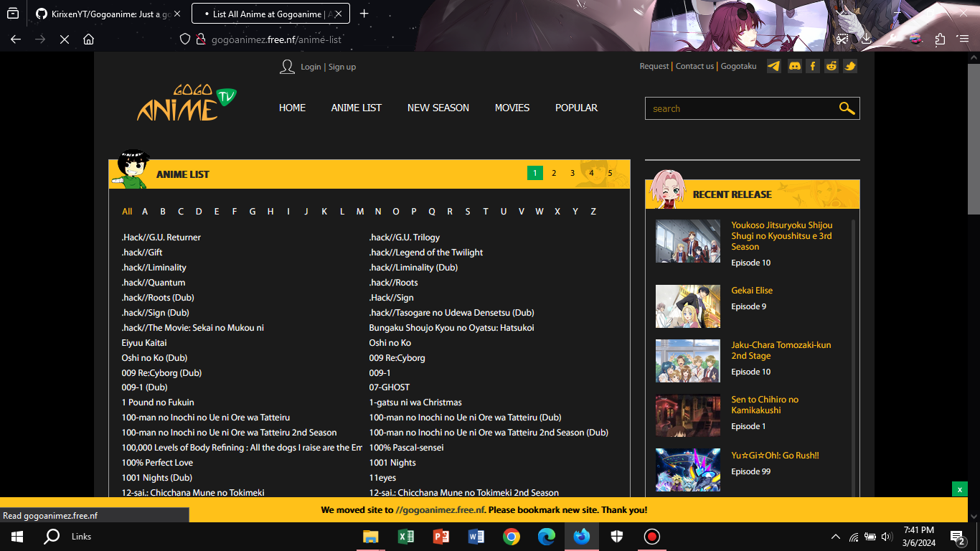Image resolution: width=980 pixels, height=551 pixels.
Task: Open the Youkoso Jitsuryoku Shijou 3rd Season title
Action: pos(782,236)
